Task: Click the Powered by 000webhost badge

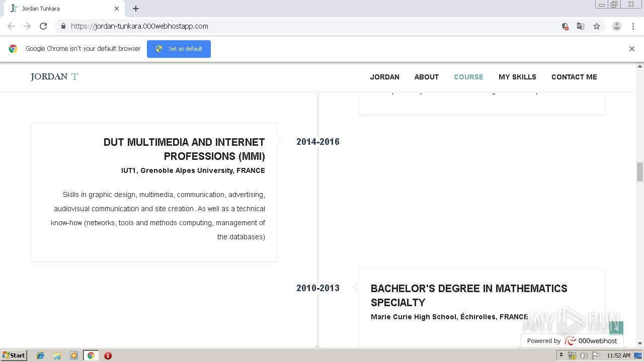Action: 572,340
